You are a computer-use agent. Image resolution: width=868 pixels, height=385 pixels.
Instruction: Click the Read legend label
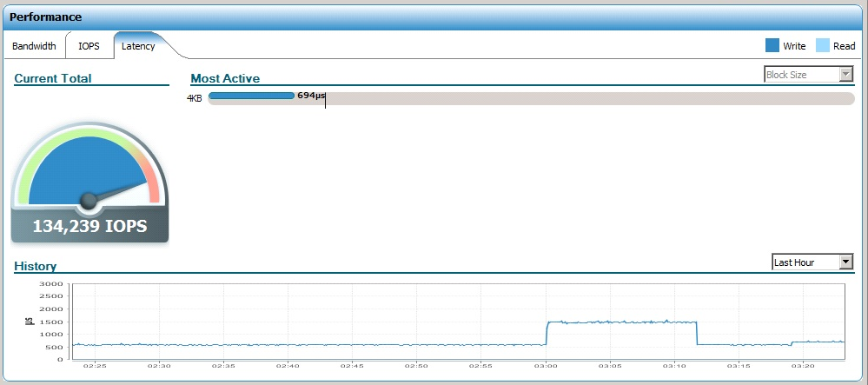pos(845,46)
